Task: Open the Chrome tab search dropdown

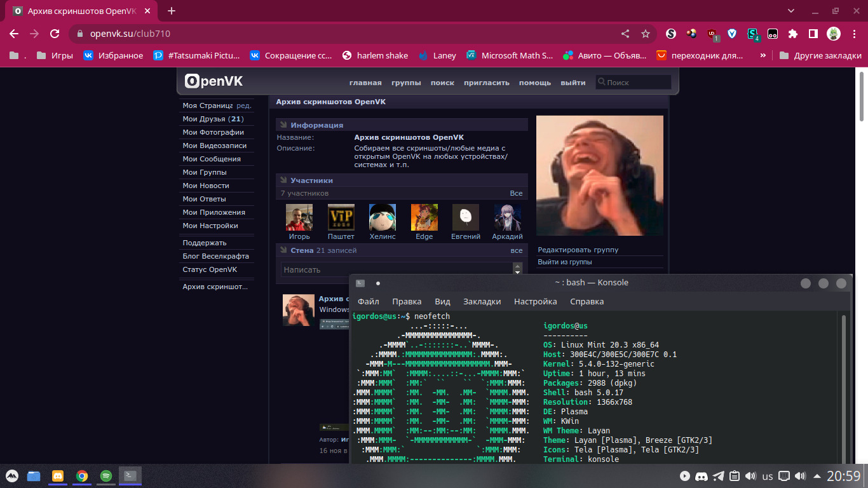Action: pyautogui.click(x=790, y=11)
